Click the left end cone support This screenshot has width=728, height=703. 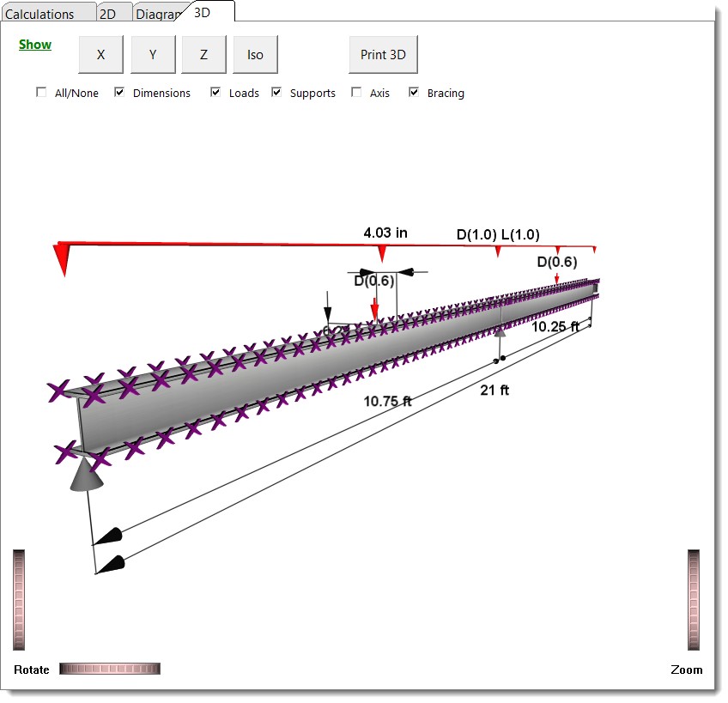click(87, 474)
